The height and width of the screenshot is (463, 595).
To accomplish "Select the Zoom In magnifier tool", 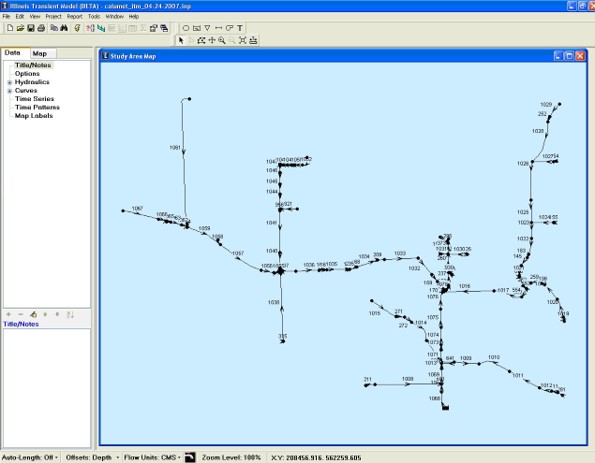I will click(222, 40).
